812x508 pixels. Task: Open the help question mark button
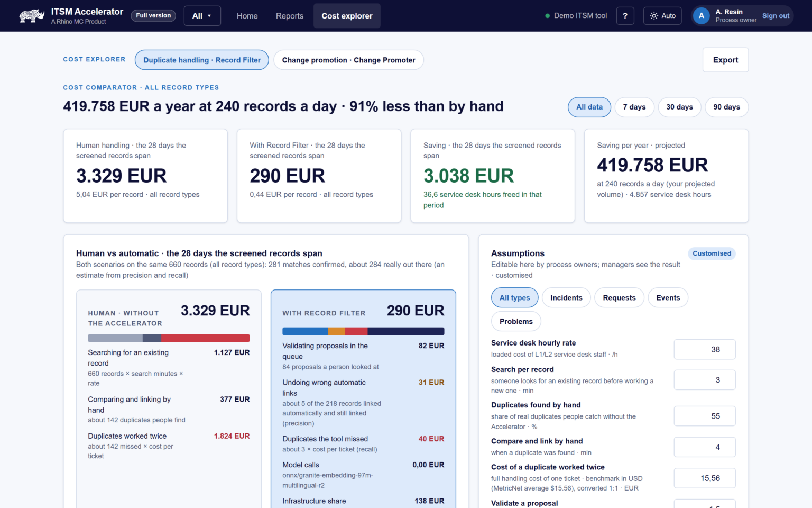point(625,16)
